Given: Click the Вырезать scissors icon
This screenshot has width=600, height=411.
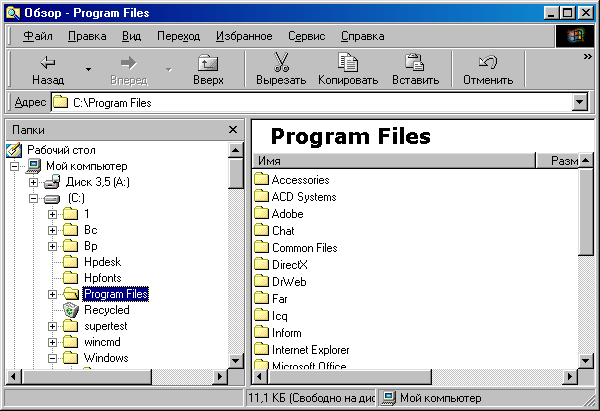Looking at the screenshot, I should (x=281, y=62).
